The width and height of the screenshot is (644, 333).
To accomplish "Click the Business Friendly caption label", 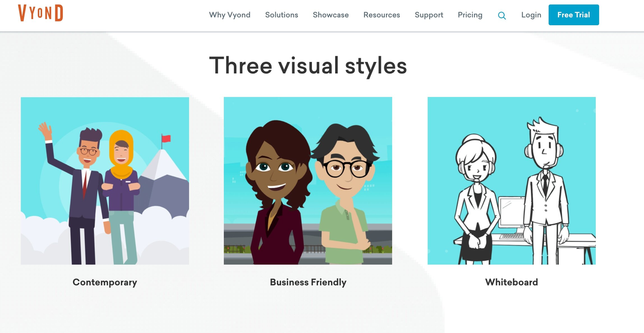I will [308, 282].
